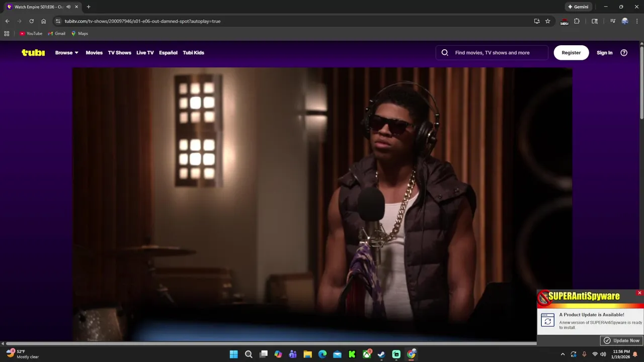Close the Watch Empire browser tab
644x362 pixels.
[x=76, y=7]
